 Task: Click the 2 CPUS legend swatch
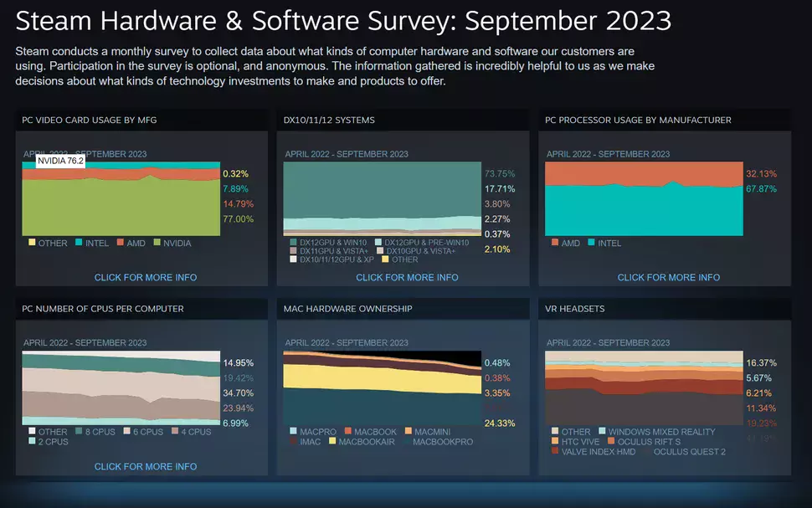32,441
